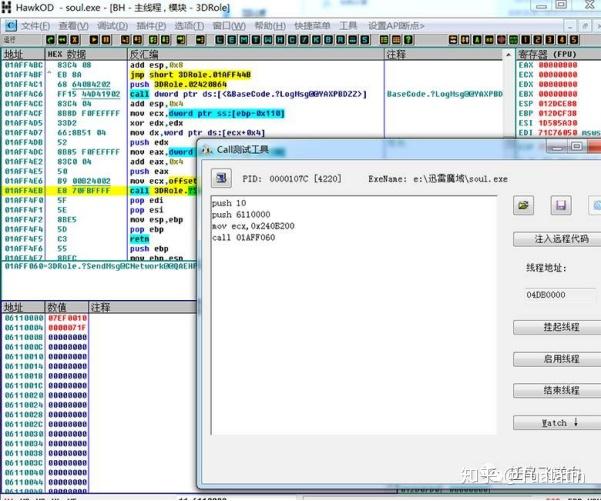Viewport: 601px width, 501px height.
Task: Click inside the assembly code text box
Action: click(x=353, y=315)
